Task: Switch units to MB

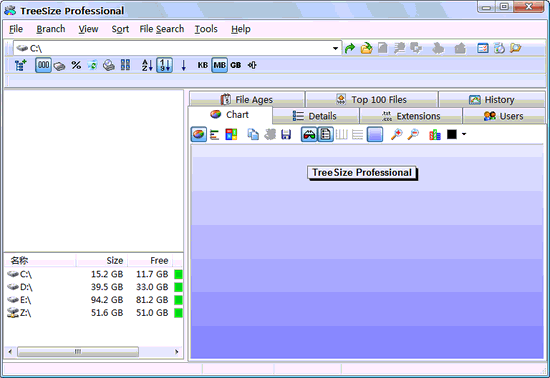Action: [x=220, y=65]
